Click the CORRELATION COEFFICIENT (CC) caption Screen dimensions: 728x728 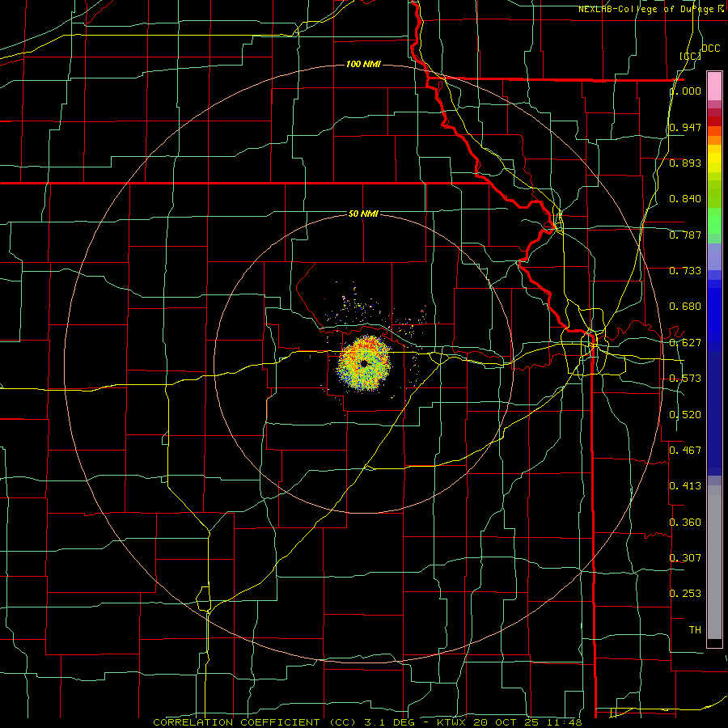255,722
